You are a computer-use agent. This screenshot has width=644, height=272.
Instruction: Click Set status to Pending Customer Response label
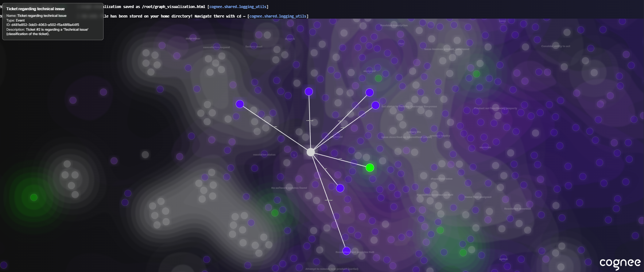(409, 106)
